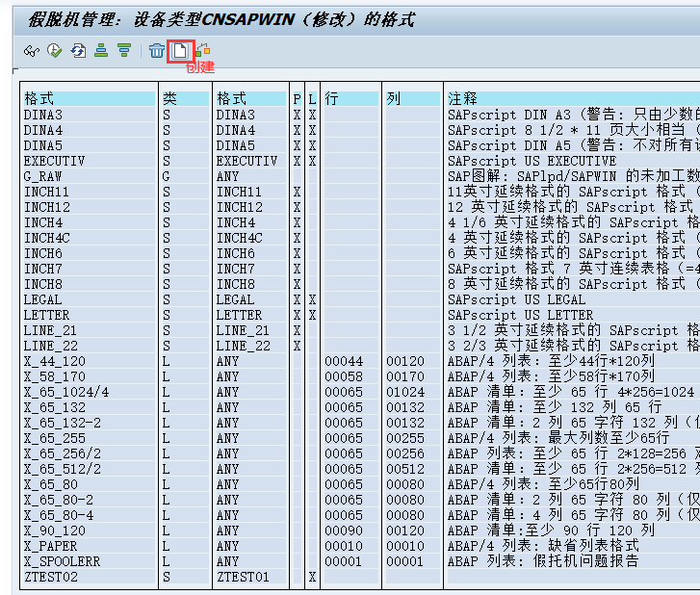700x595 pixels.
Task: Click the clock with checkmark toolbar icon
Action: tap(54, 51)
